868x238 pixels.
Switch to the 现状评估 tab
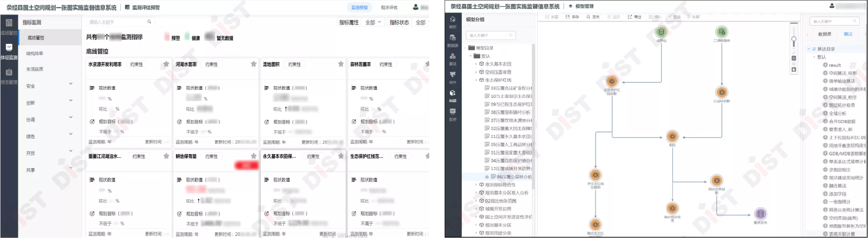pyautogui.click(x=389, y=8)
